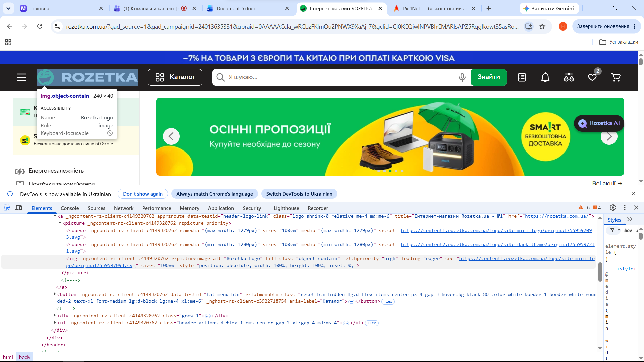Switch to the Console tab in DevTools
Image resolution: width=644 pixels, height=362 pixels.
pos(70,208)
